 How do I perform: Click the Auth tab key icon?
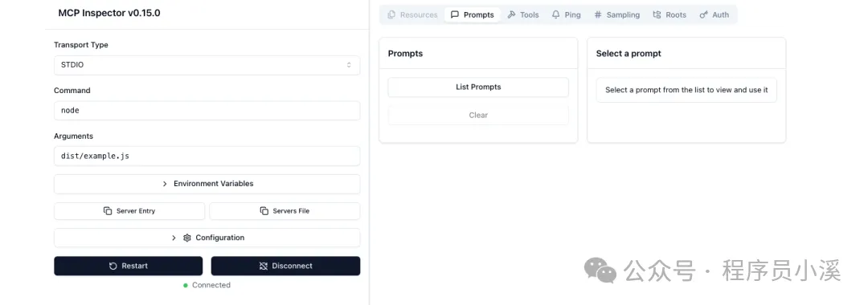click(x=703, y=15)
